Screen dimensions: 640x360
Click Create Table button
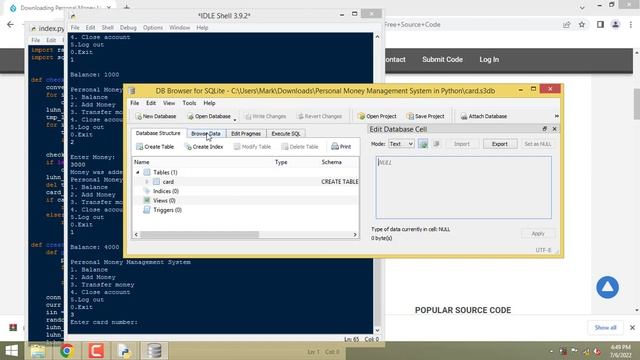[155, 147]
